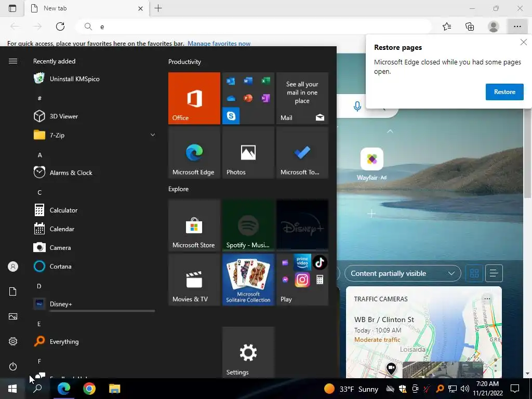Expand Start menu hamburger navigation
The image size is (532, 399).
[x=13, y=61]
